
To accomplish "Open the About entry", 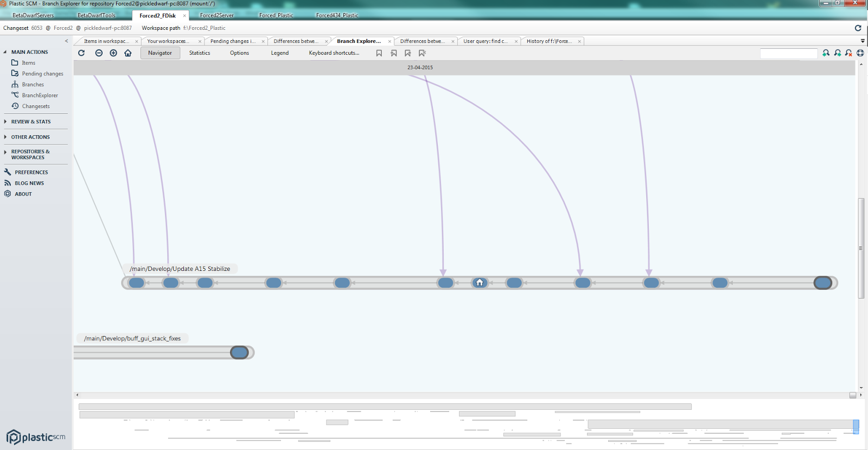I will pos(18,194).
